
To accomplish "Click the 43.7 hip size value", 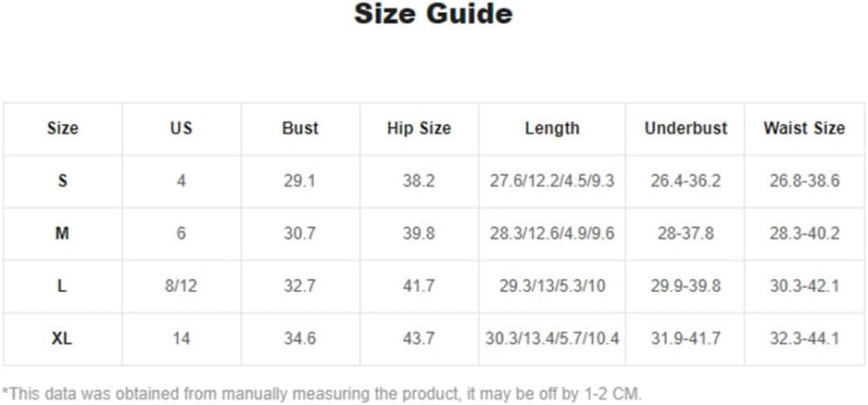I will [x=419, y=338].
